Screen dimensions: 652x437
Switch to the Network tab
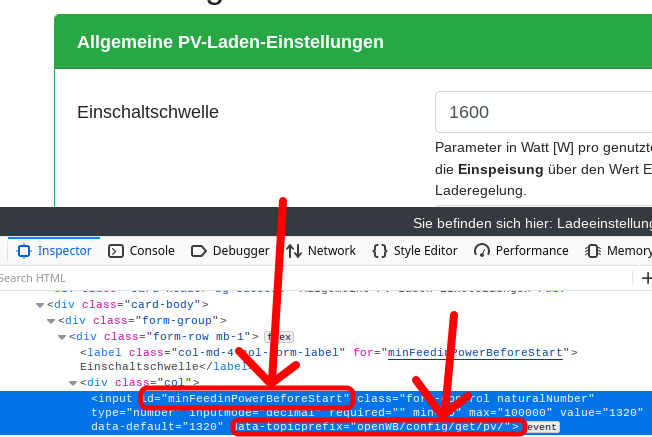coord(321,251)
